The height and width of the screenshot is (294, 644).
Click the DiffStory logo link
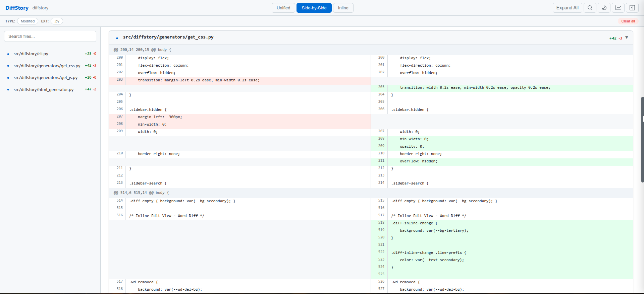(17, 8)
